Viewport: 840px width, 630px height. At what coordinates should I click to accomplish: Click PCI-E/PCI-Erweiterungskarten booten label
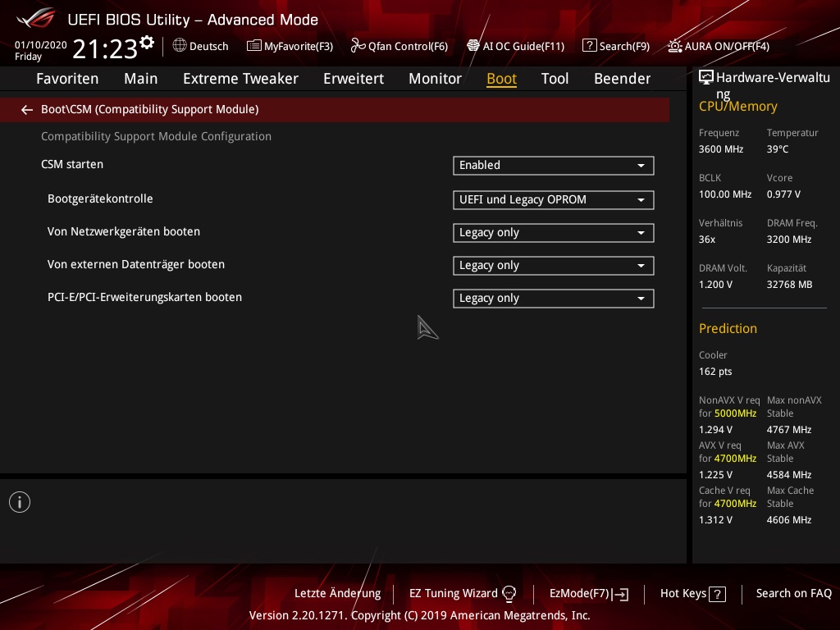click(144, 297)
